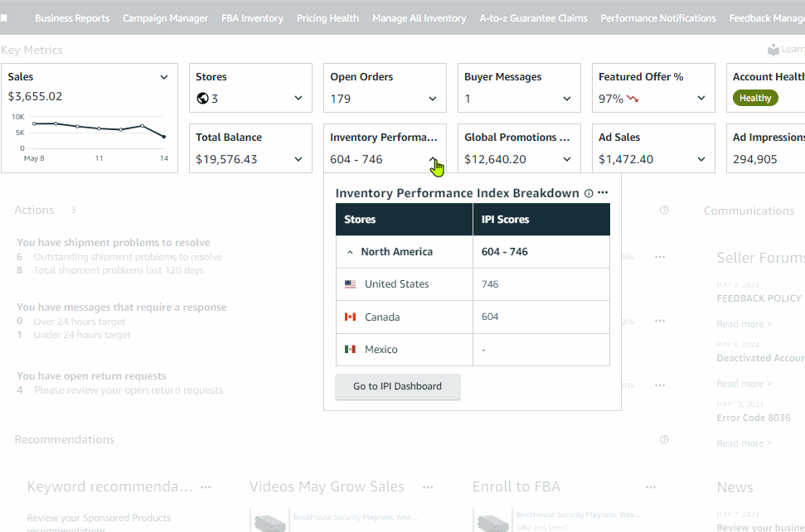Open Videos card product thumbnail
The width and height of the screenshot is (805, 532).
(x=269, y=520)
